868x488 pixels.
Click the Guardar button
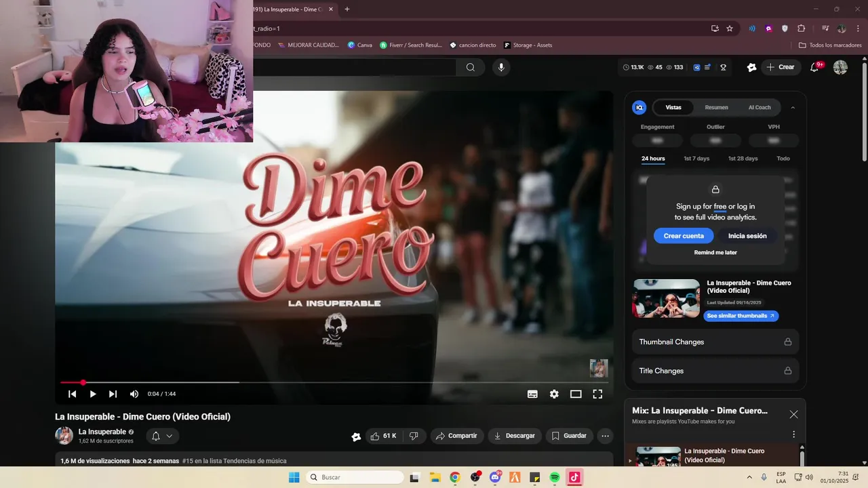569,436
